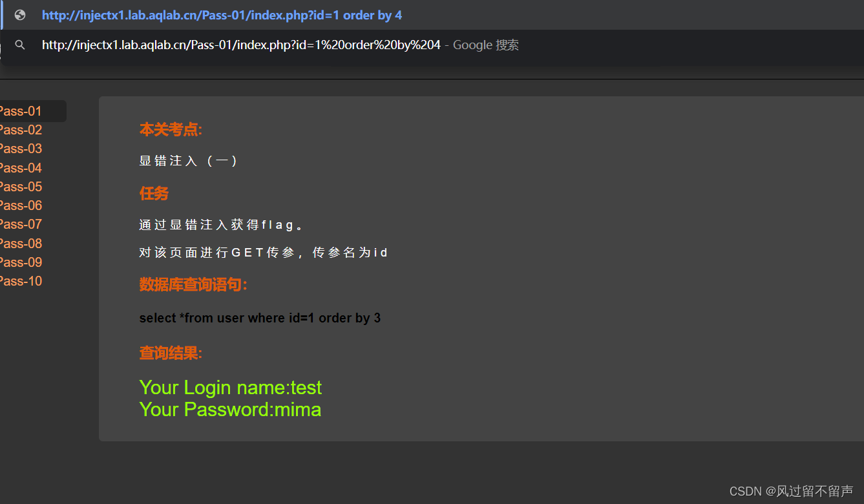Go to Pass-03 level
This screenshot has width=864, height=504.
pos(21,149)
